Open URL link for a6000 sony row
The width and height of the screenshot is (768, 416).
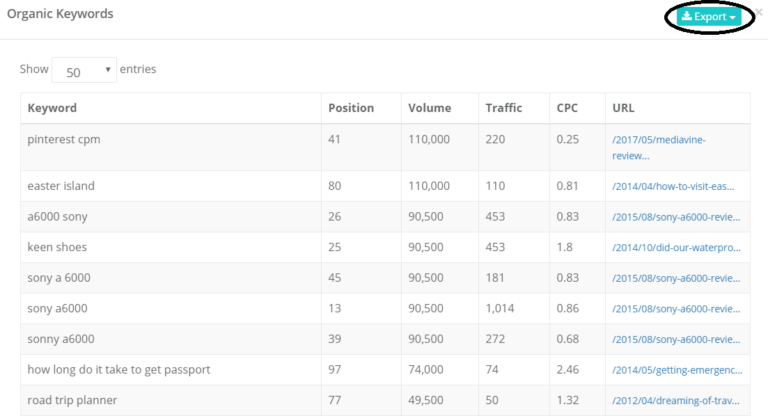click(x=676, y=217)
